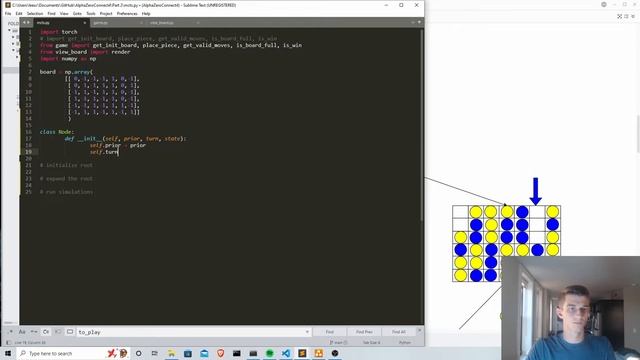Screen dimensions: 640x360
Task: Toggle whole word find option
Action: pyautogui.click(x=34, y=332)
